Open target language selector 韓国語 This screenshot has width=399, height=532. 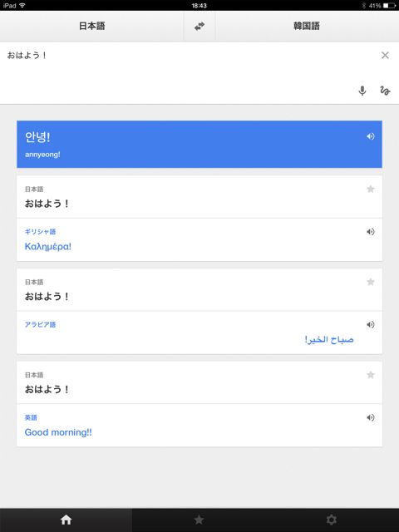[307, 26]
